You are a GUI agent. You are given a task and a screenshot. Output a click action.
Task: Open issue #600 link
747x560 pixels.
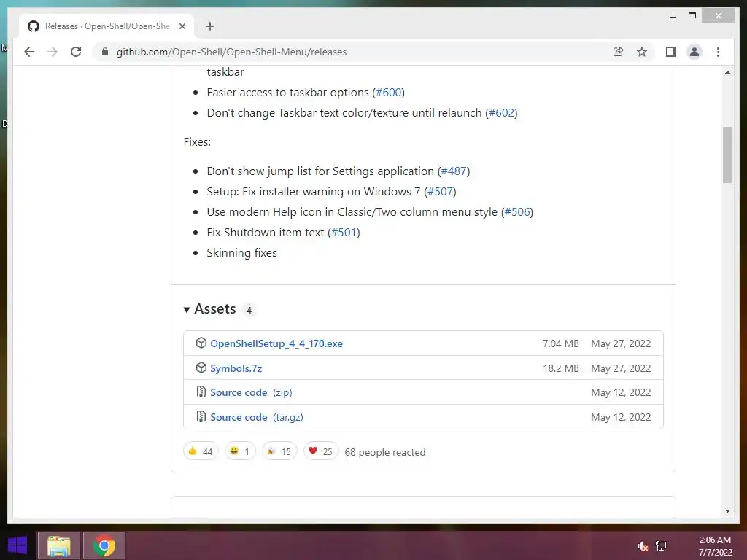[389, 93]
